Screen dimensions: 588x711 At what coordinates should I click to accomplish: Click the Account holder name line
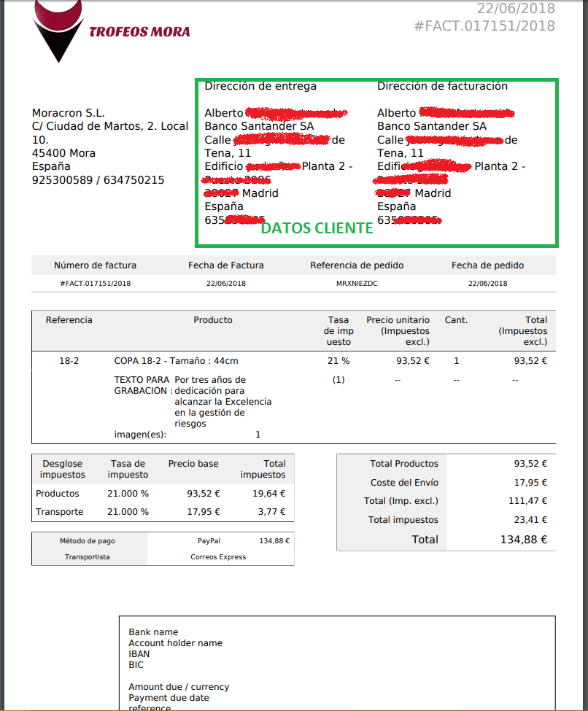coord(176,643)
